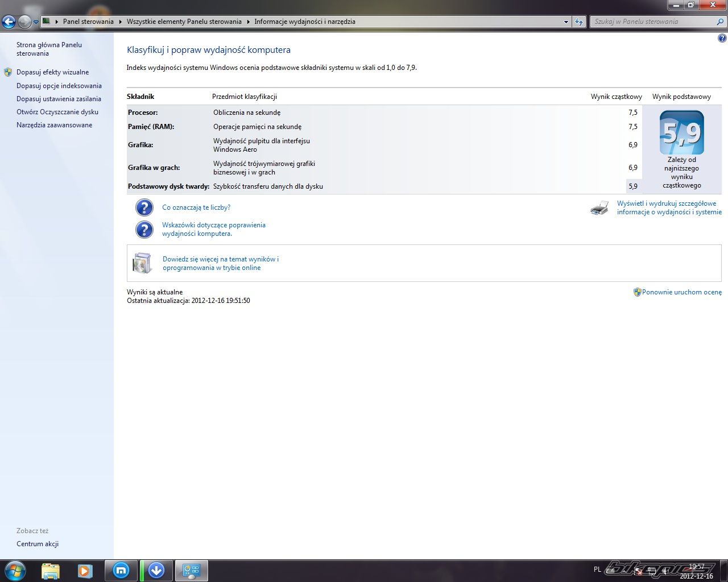728x582 pixels.
Task: Select 'Informacje wydajności i narzędzia' breadcrumb
Action: [305, 22]
